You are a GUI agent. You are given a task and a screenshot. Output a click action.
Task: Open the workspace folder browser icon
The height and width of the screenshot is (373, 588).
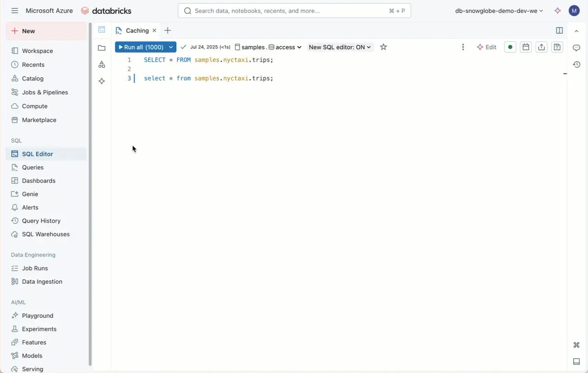click(102, 47)
